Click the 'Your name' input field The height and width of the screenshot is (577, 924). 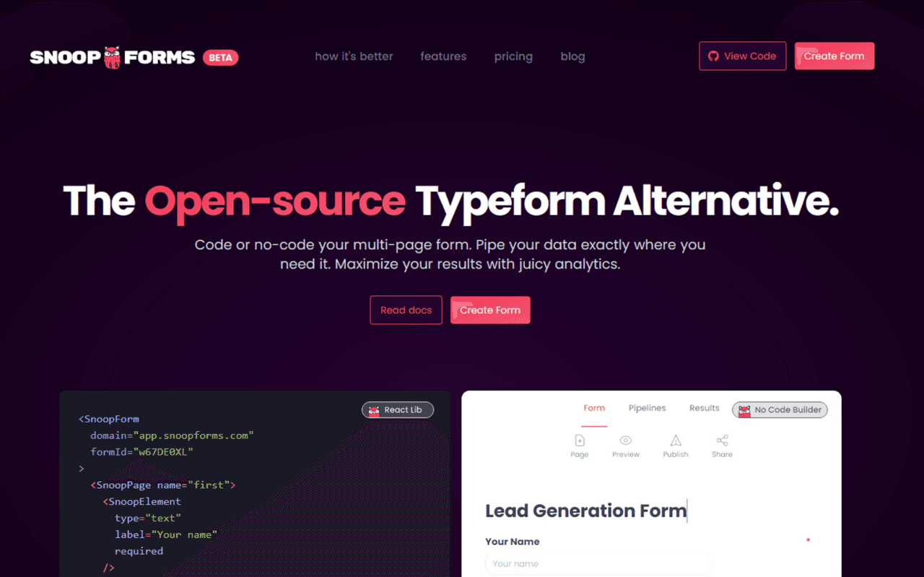tap(598, 564)
